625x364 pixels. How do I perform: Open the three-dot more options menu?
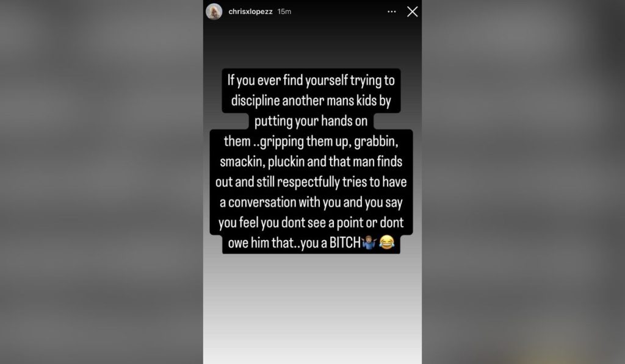(392, 12)
